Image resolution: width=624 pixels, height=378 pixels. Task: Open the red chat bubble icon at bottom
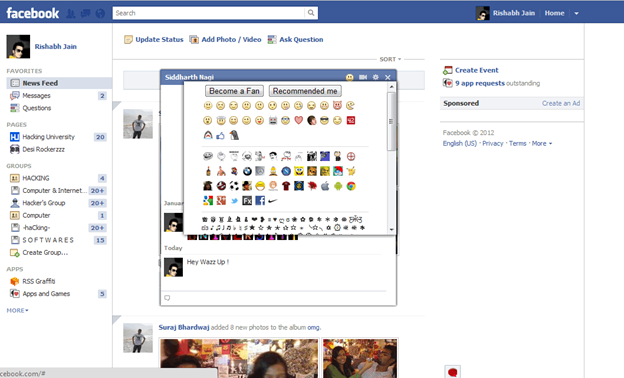452,372
